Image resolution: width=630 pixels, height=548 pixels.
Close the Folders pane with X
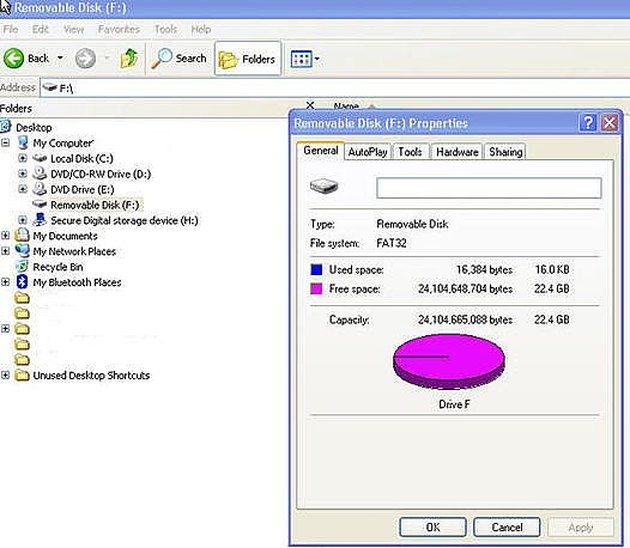310,105
